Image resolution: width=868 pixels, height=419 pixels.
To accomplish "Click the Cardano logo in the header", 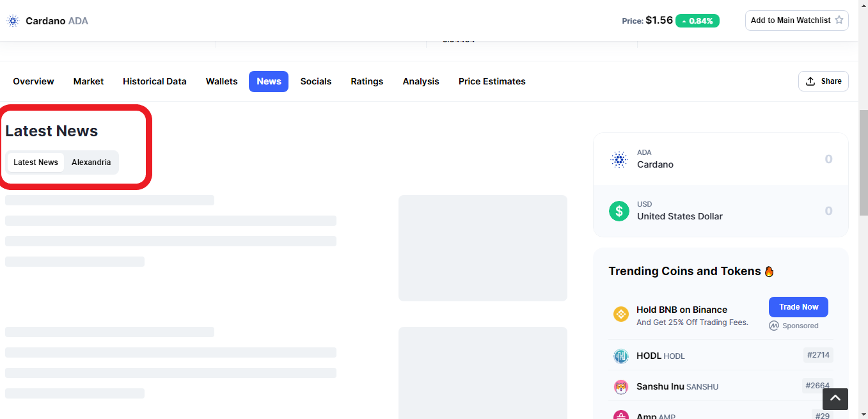I will 13,20.
